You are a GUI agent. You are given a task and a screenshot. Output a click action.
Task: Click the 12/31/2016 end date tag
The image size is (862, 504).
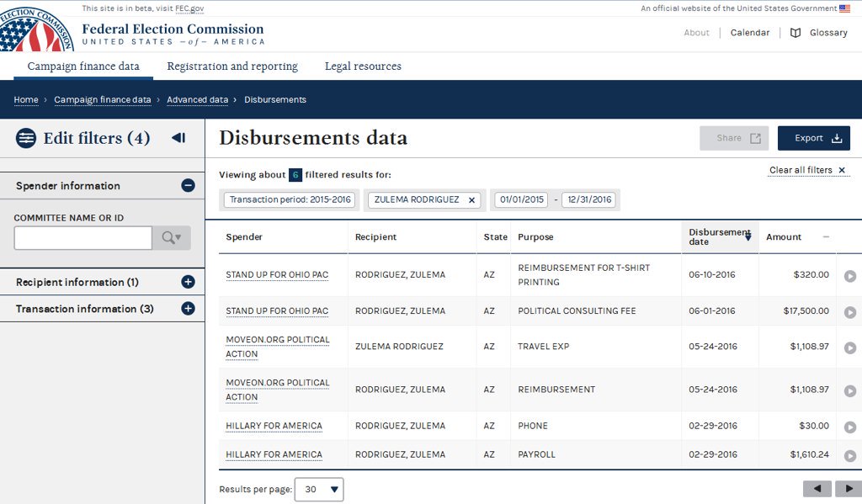tap(588, 199)
